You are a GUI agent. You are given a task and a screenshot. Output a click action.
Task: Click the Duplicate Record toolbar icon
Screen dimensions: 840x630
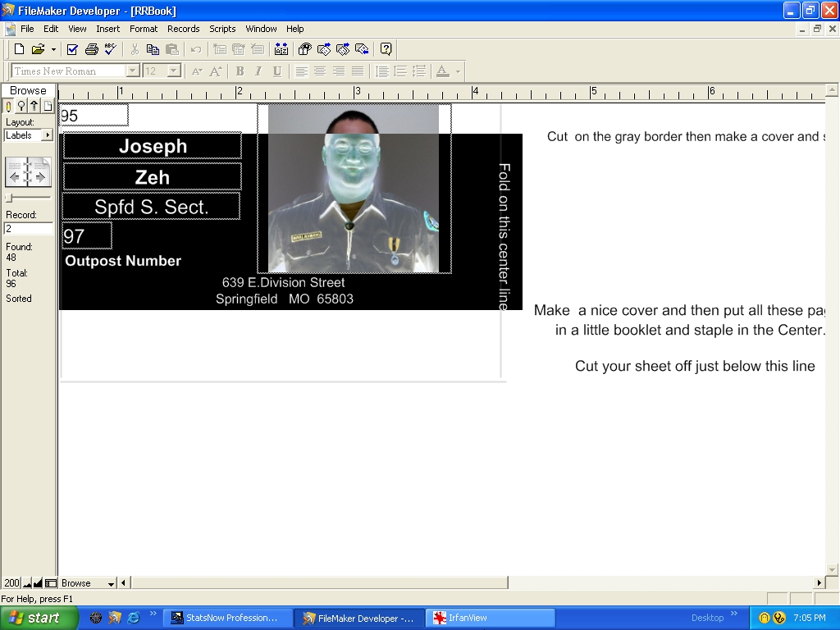[239, 49]
